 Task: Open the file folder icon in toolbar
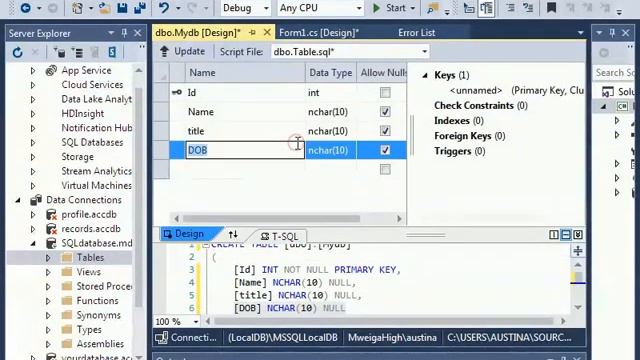[x=104, y=8]
